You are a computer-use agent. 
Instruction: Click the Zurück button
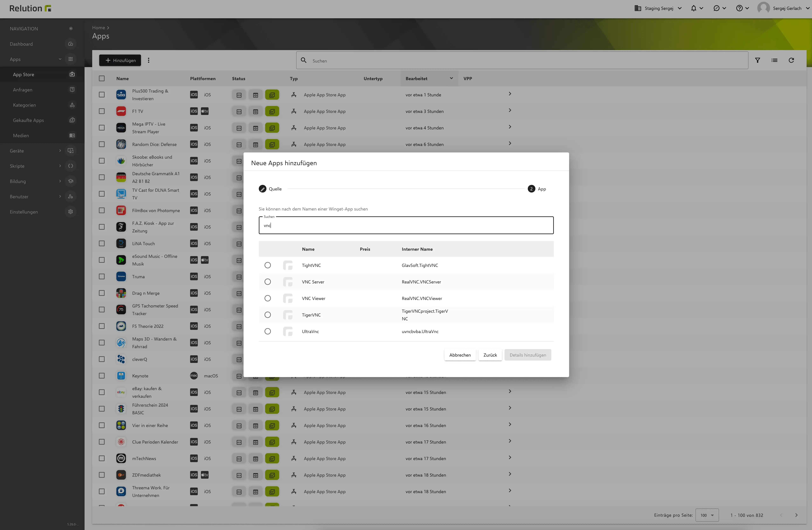[490, 355]
